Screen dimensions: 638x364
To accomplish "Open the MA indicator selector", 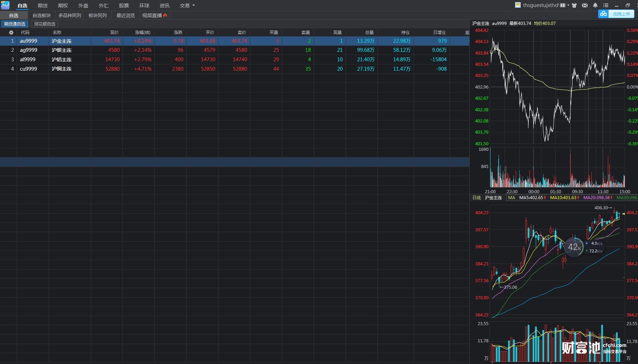I will point(512,198).
